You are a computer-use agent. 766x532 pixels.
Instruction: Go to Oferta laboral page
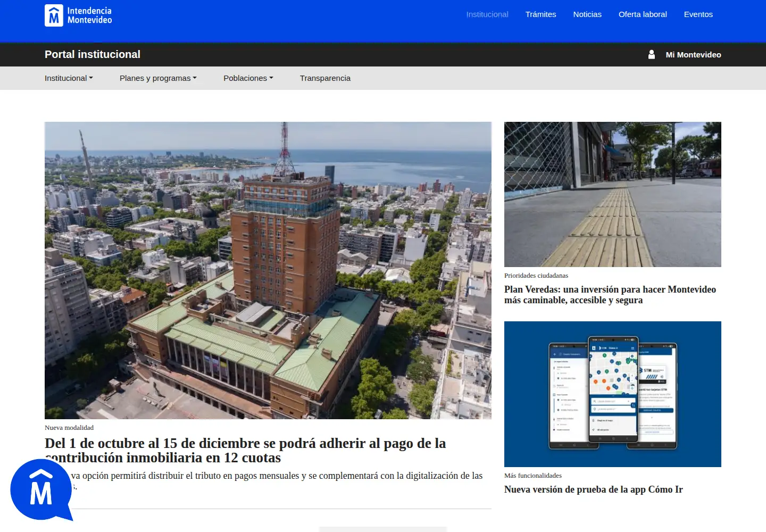click(x=643, y=14)
